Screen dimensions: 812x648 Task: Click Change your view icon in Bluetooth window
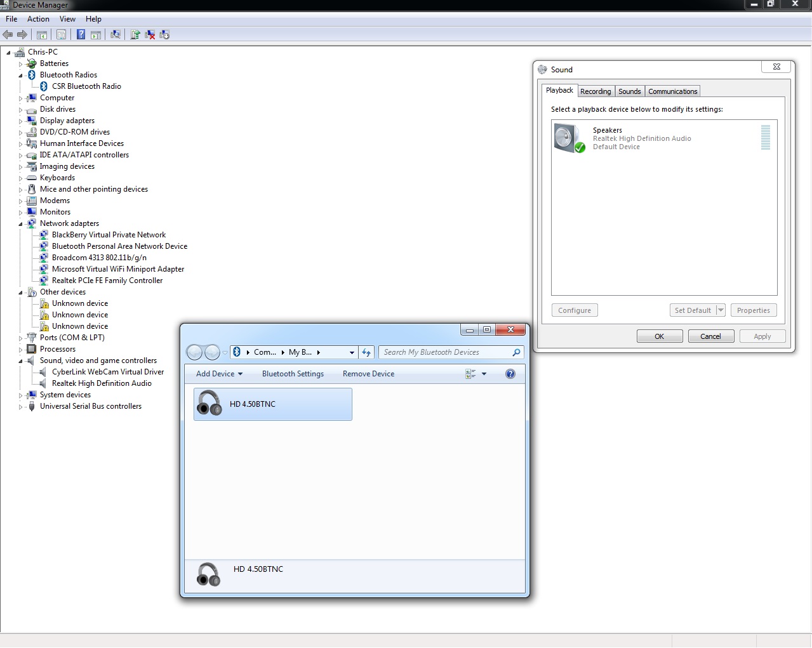[x=470, y=374]
